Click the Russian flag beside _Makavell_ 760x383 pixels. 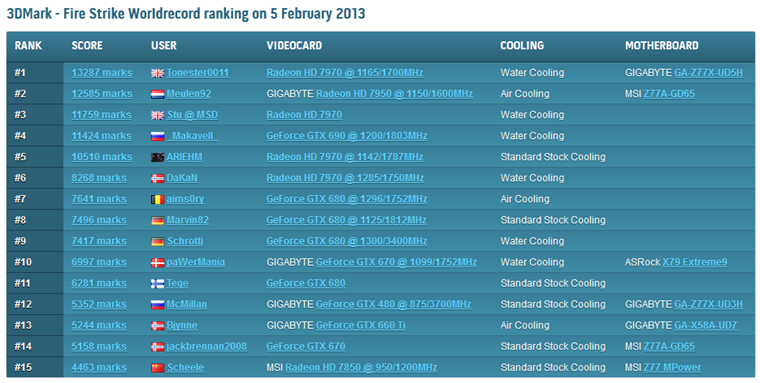pos(158,137)
